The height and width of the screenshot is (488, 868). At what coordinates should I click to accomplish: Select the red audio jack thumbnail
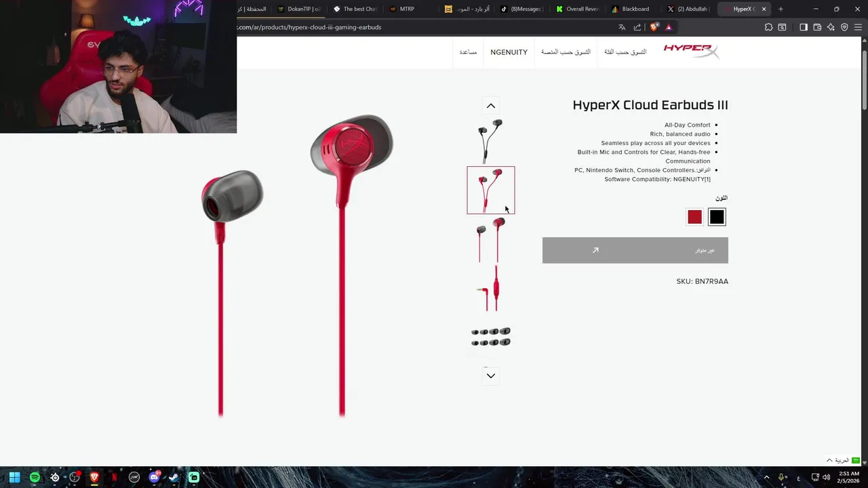(x=491, y=288)
